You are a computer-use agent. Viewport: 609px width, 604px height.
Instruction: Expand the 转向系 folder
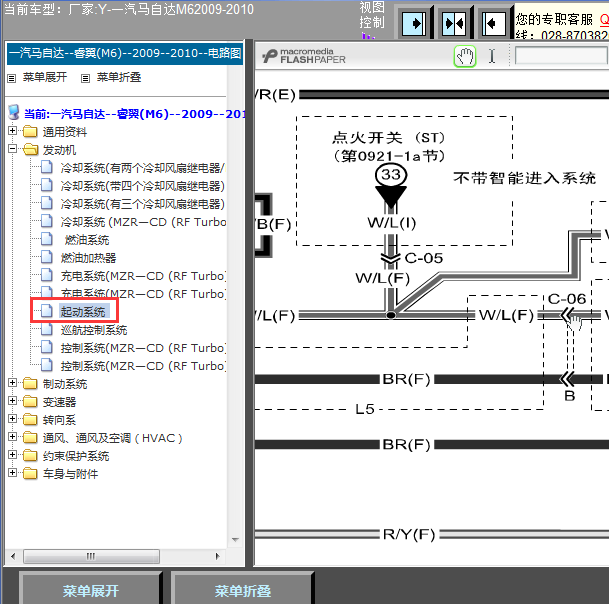[x=12, y=419]
